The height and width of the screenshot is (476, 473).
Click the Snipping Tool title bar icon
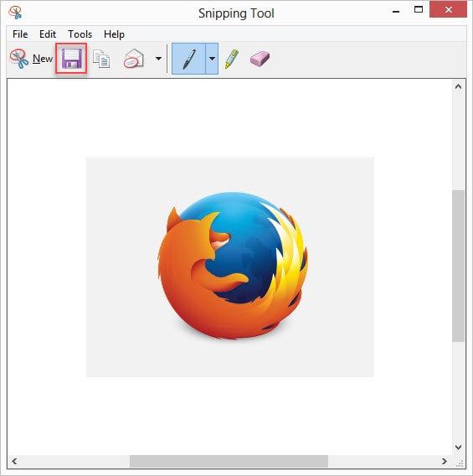coord(15,13)
